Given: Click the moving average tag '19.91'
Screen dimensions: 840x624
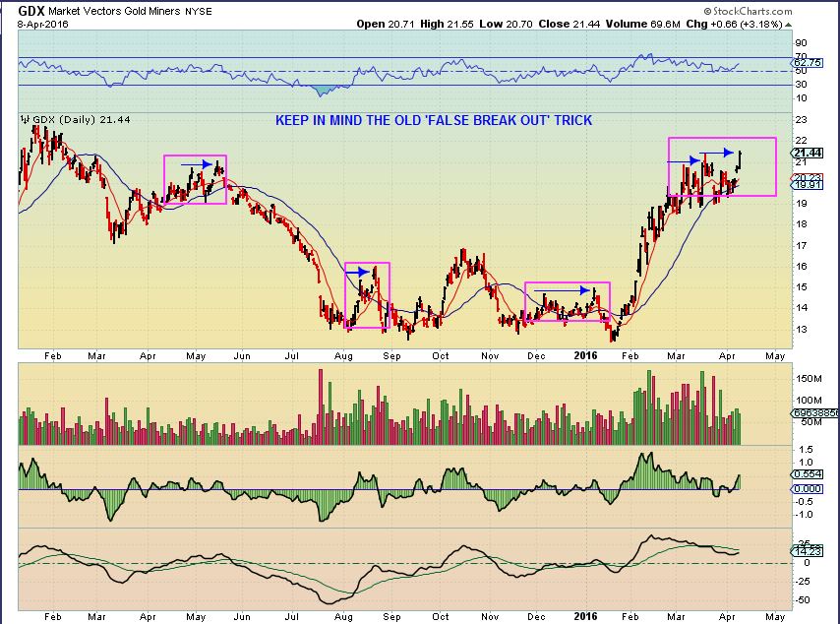Looking at the screenshot, I should point(807,185).
